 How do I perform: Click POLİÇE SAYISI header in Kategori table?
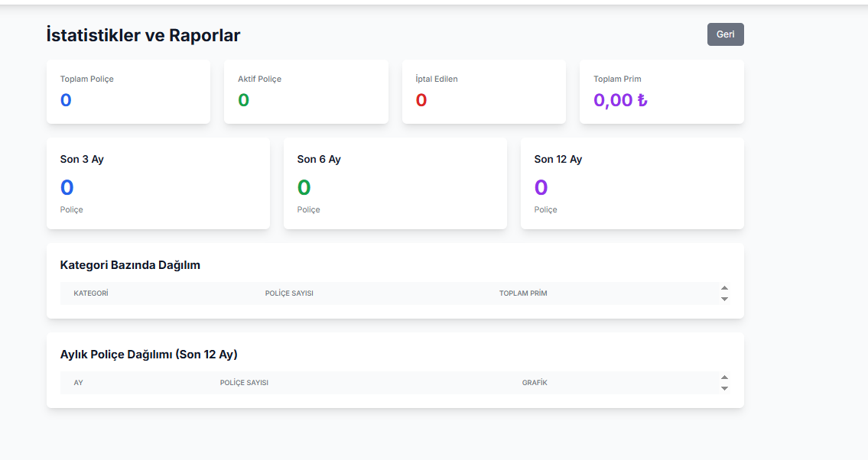click(289, 293)
